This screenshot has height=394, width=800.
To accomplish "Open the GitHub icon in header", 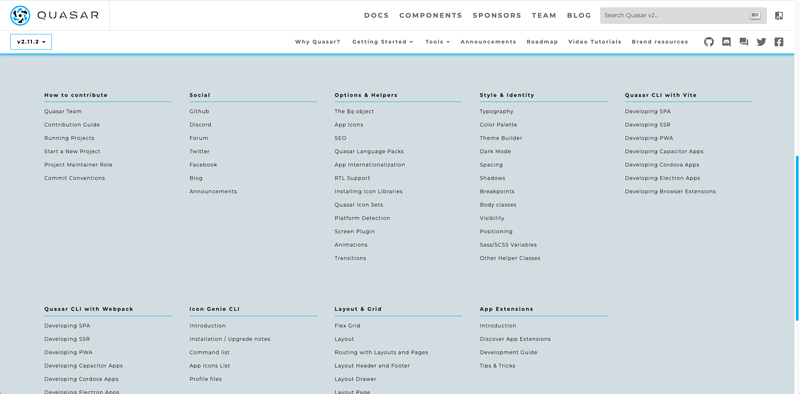I will [709, 42].
